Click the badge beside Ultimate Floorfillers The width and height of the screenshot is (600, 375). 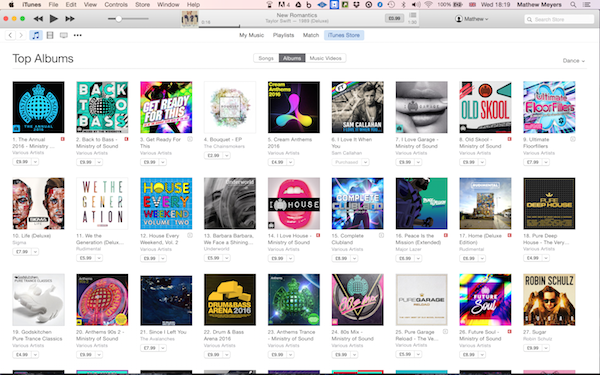coord(573,139)
